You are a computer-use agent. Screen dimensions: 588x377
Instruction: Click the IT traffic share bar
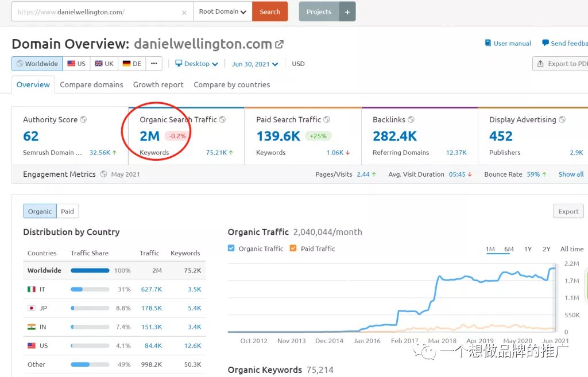click(x=90, y=289)
